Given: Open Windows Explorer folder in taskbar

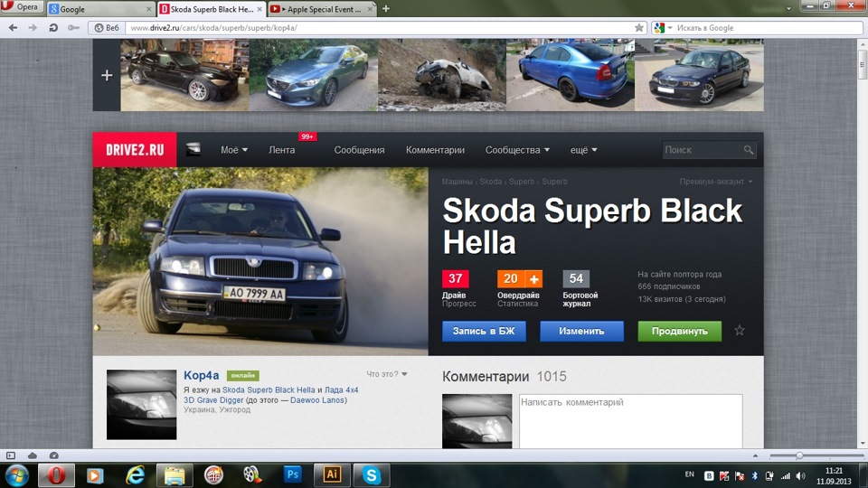Looking at the screenshot, I should pyautogui.click(x=175, y=475).
